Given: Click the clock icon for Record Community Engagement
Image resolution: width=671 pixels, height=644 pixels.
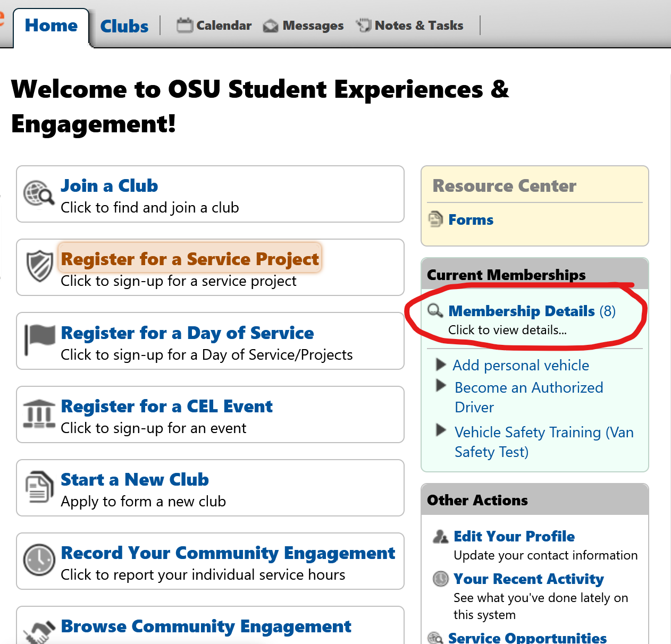Looking at the screenshot, I should pos(39,560).
